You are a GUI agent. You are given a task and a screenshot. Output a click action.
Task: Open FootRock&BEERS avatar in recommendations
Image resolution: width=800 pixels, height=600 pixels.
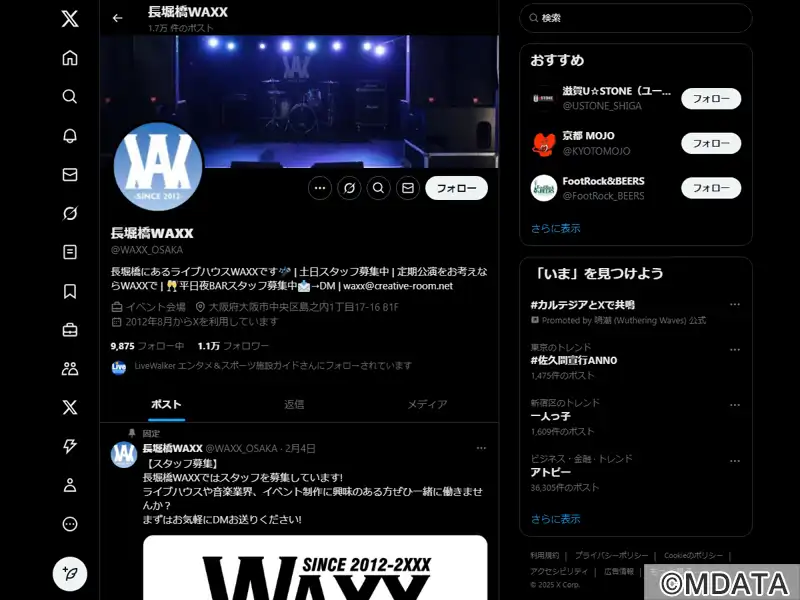click(x=543, y=188)
